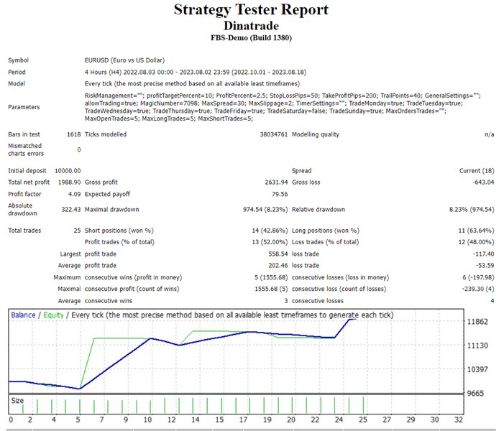Click the average profit trade value 202.46
This screenshot has height=431, width=504.
point(278,265)
